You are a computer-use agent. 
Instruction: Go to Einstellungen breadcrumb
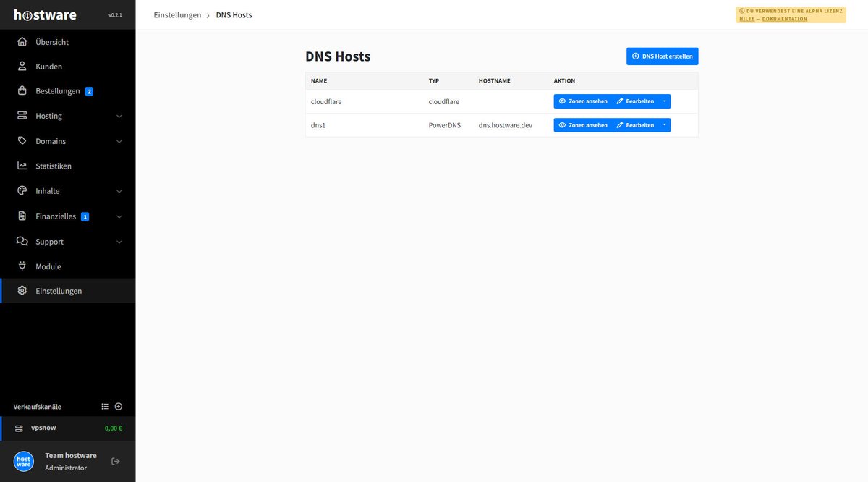point(177,14)
